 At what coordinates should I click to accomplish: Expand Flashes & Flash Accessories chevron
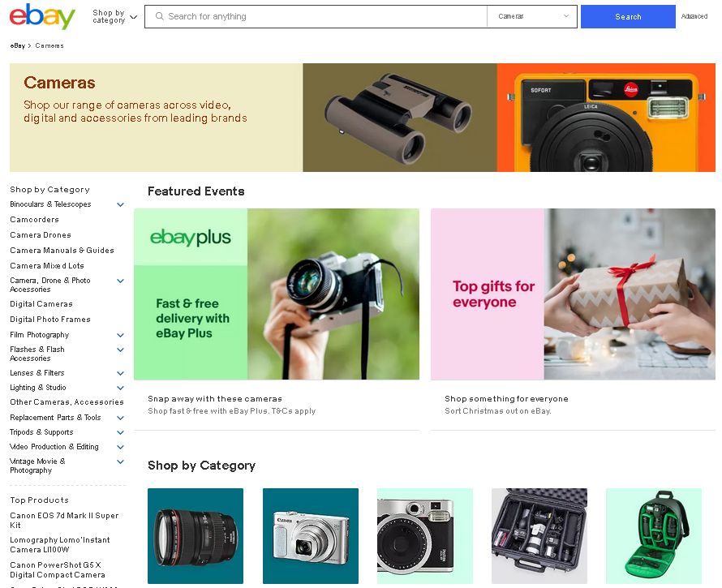tap(120, 350)
